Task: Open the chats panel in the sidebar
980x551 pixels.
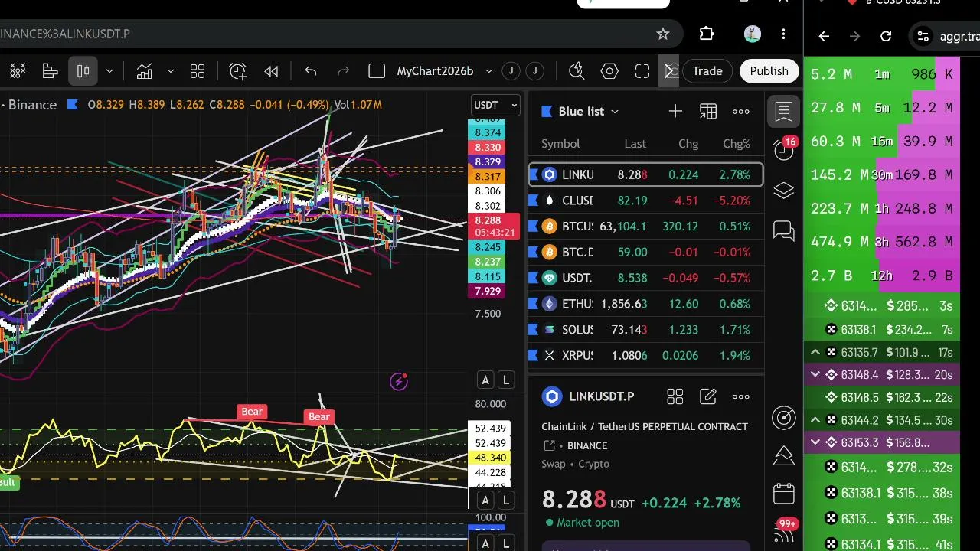Action: 784,230
